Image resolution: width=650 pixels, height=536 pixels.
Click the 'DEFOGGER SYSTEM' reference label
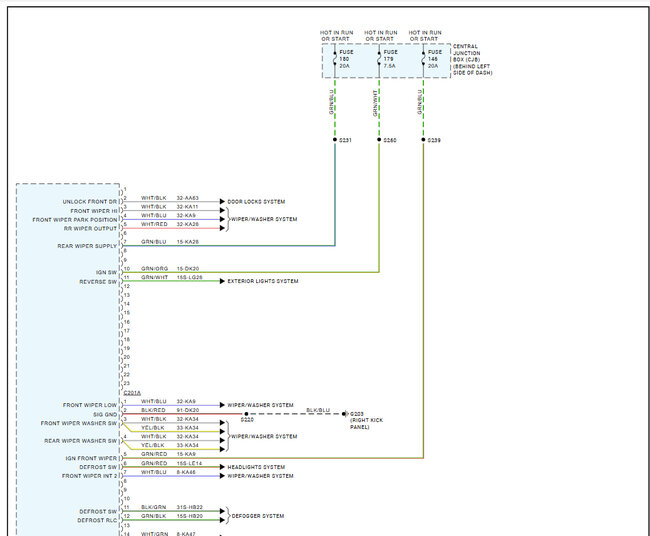coord(257,516)
